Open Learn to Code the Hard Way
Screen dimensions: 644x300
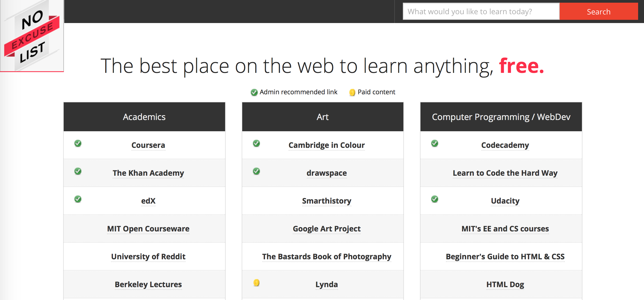[505, 173]
